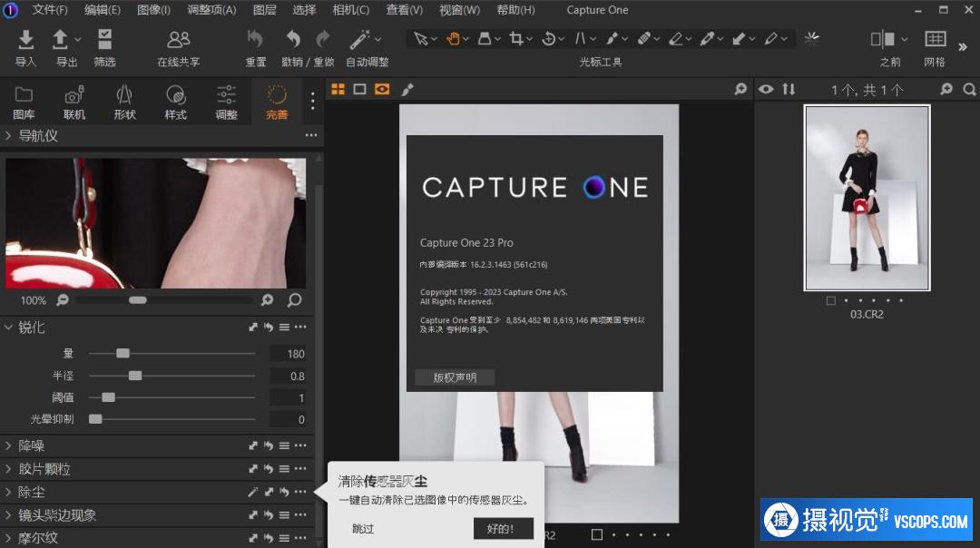Select the annotation pencil tool
Screen dimensions: 980x548
point(771,39)
